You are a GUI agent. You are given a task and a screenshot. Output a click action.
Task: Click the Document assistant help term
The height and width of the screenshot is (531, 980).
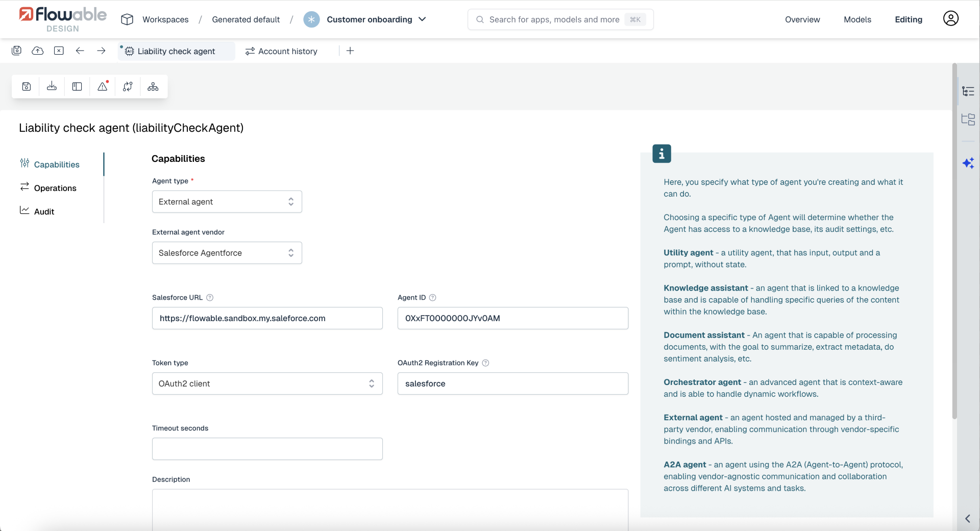704,335
